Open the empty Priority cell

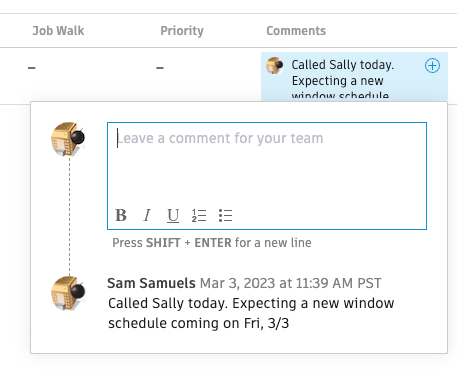pos(160,68)
